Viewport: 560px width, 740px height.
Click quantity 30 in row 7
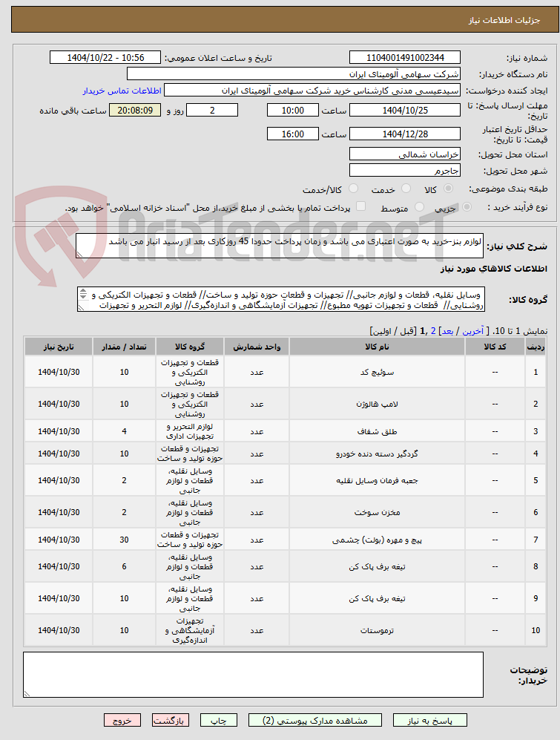(x=124, y=540)
